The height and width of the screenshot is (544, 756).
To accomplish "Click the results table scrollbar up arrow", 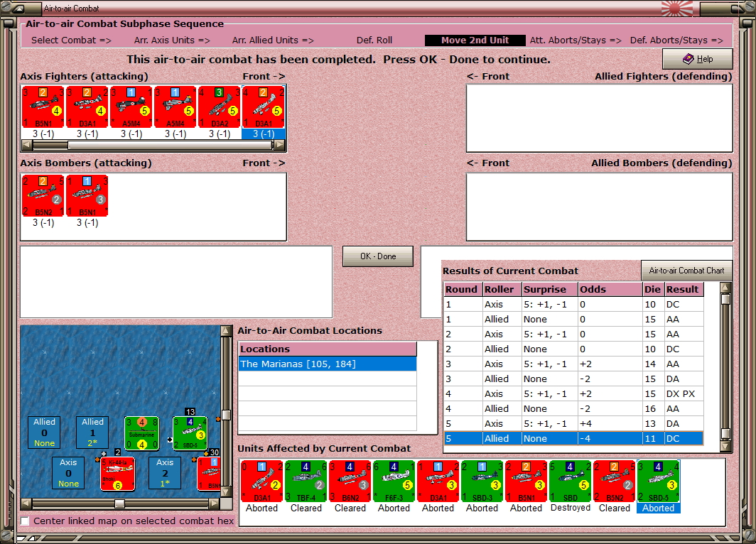I will [725, 288].
